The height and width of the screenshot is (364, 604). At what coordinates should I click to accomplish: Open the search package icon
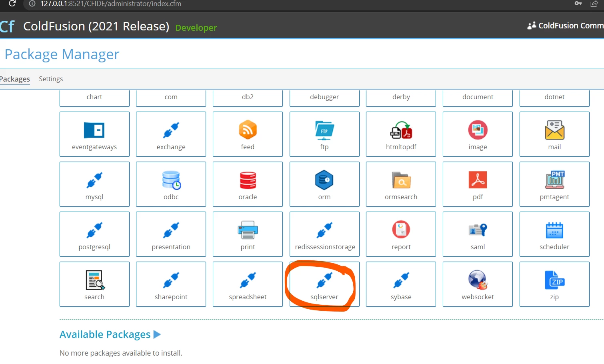point(95,280)
